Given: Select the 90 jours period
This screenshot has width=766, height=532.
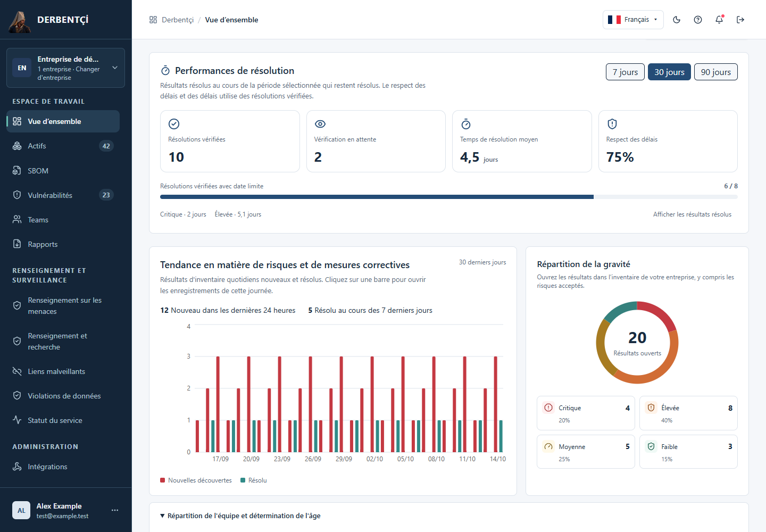Looking at the screenshot, I should tap(716, 72).
